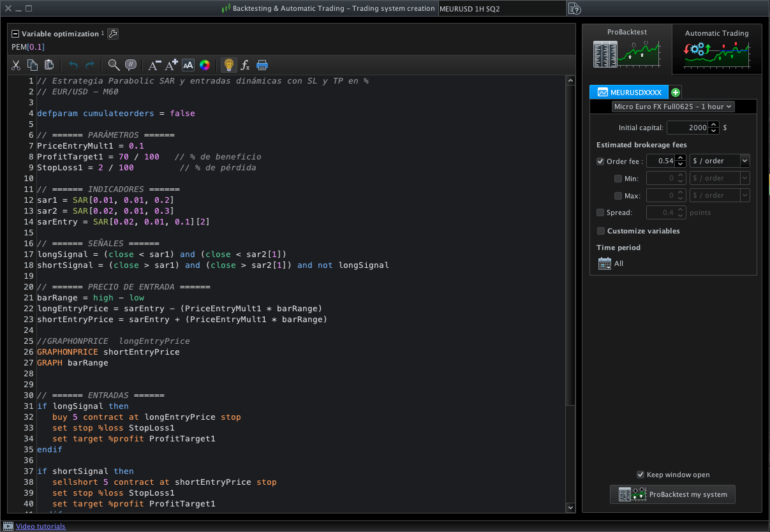Check the Customize variables option

coord(600,231)
